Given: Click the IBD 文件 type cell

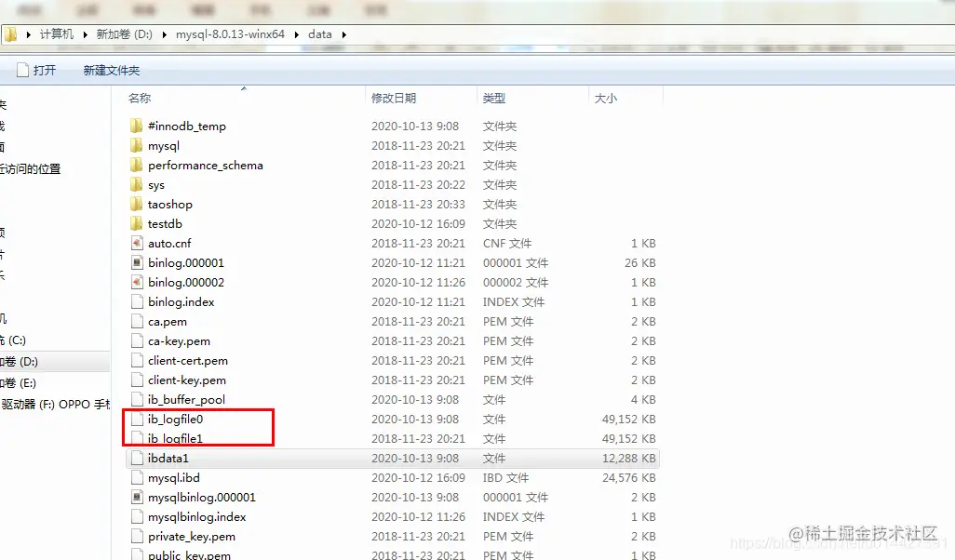Looking at the screenshot, I should [x=505, y=478].
